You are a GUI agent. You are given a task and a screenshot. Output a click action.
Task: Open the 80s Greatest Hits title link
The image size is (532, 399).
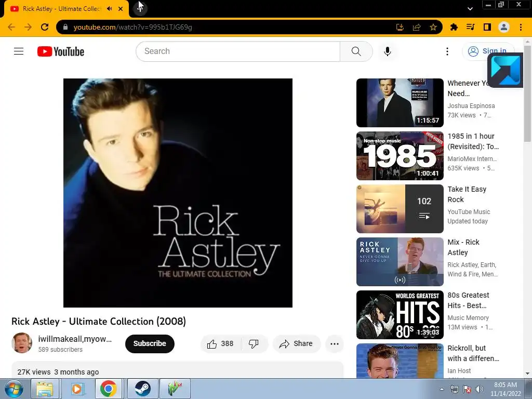point(468,300)
